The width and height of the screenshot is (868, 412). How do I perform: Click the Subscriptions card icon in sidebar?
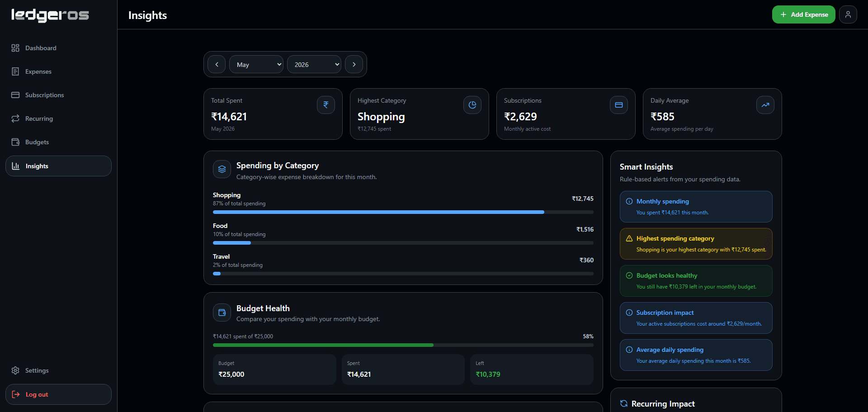click(15, 95)
